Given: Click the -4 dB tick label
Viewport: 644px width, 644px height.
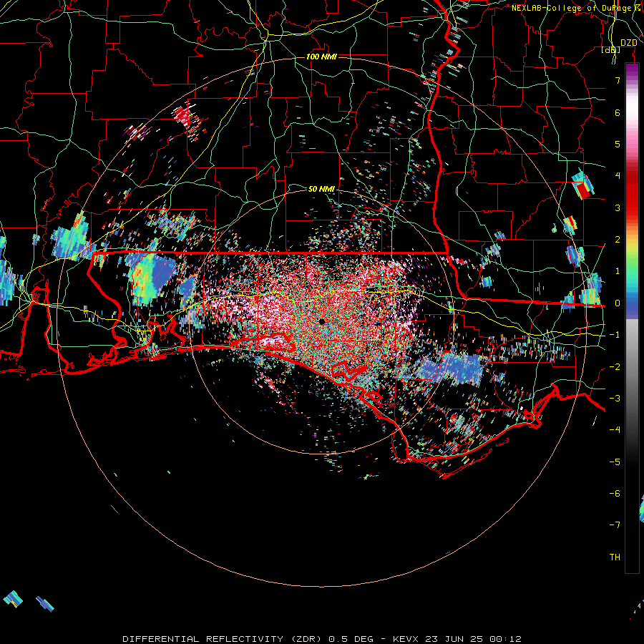Looking at the screenshot, I should click(615, 429).
